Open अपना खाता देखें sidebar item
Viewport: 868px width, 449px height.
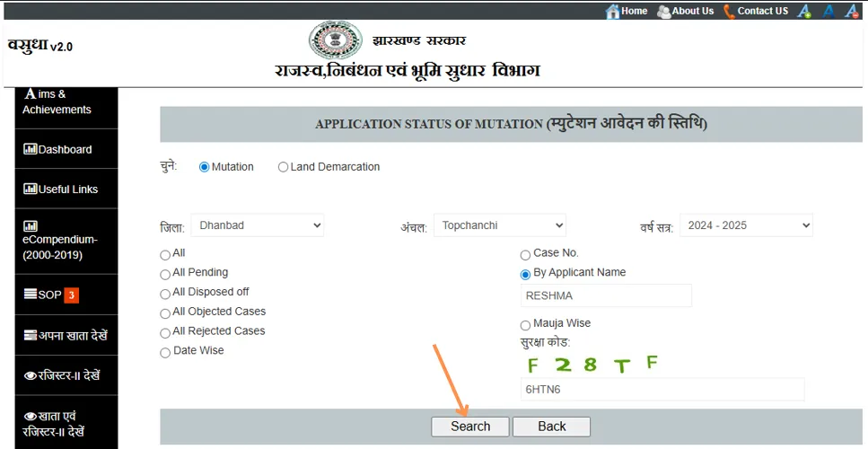click(66, 335)
